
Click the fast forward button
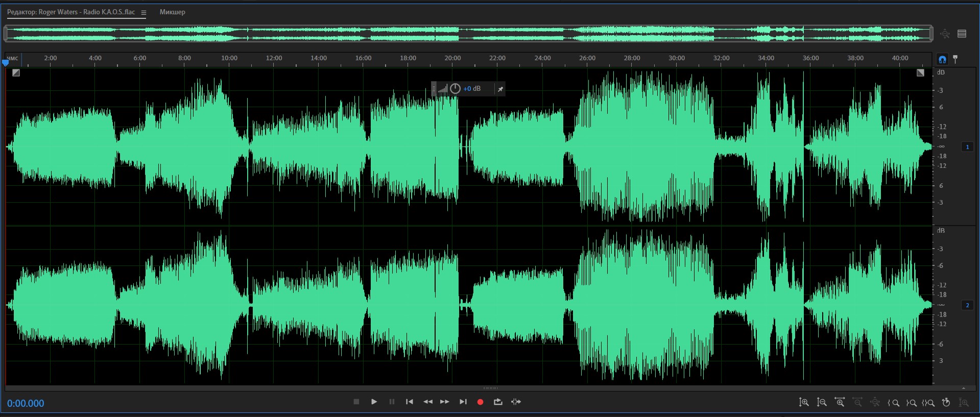(x=445, y=402)
